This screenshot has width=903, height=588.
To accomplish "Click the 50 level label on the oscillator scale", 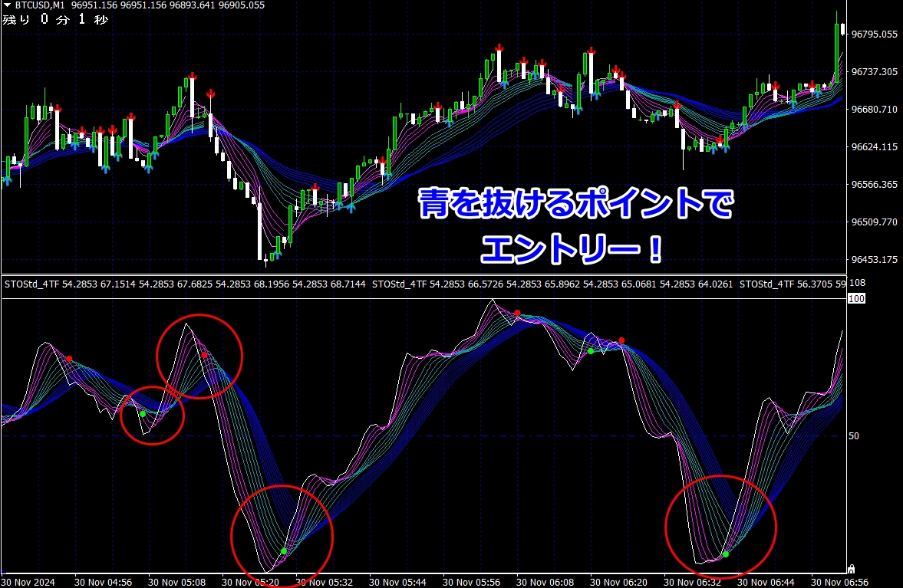I will pos(852,436).
